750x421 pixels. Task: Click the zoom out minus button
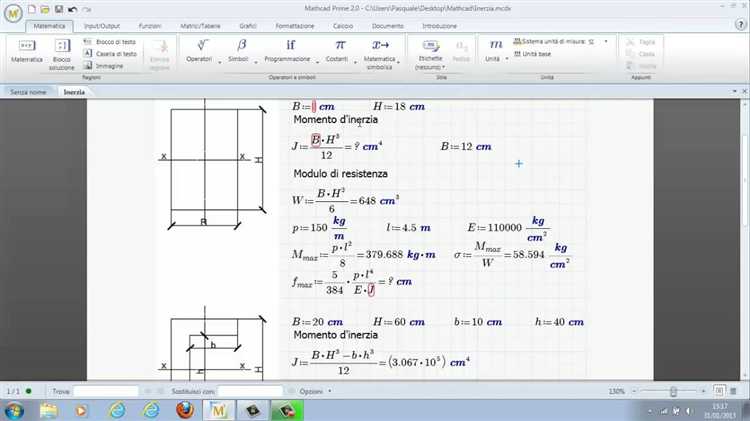pos(634,391)
